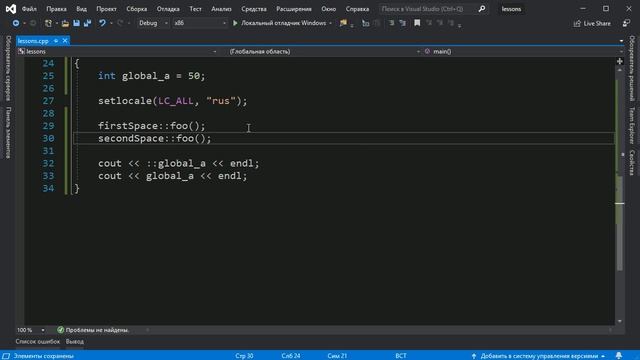Click the Save All icon
This screenshot has height=360, width=640.
(x=87, y=23)
